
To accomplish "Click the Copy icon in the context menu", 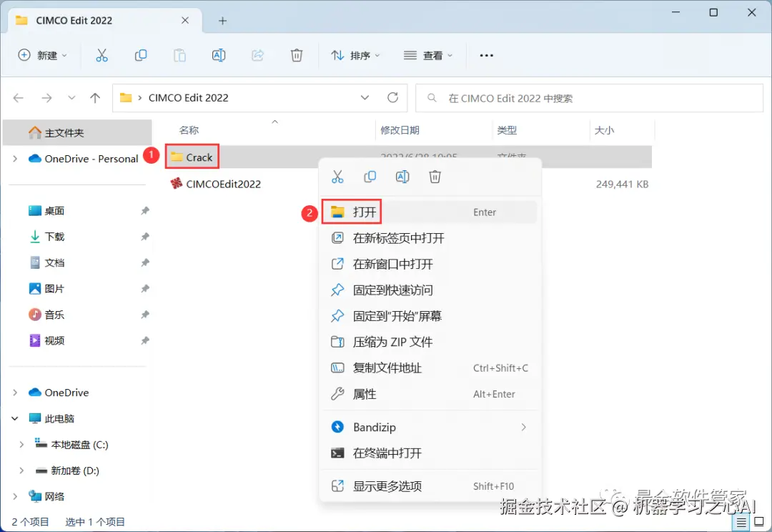I will point(370,177).
